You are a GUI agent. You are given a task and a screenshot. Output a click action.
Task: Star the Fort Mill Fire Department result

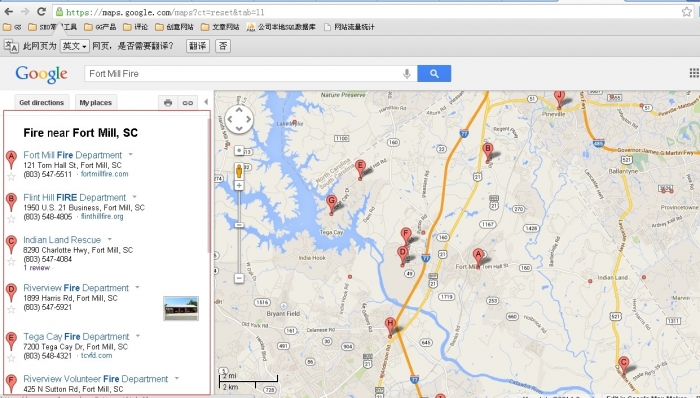(x=11, y=177)
